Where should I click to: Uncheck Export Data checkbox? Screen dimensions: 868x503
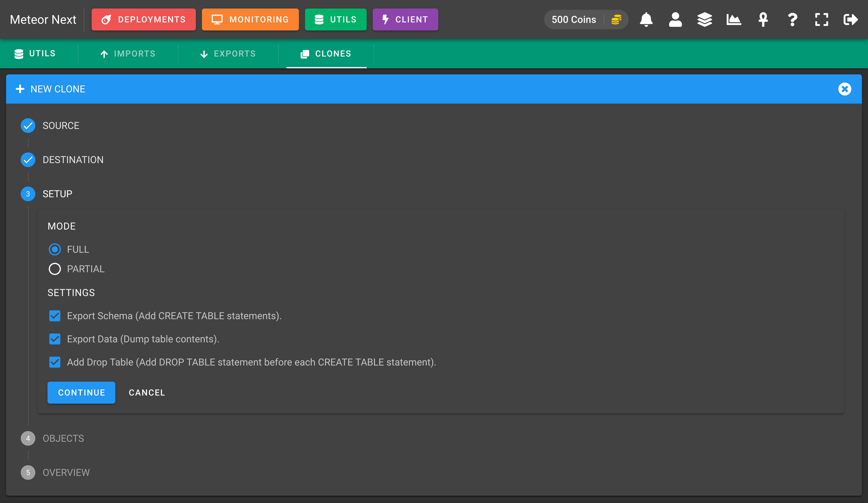coord(55,339)
